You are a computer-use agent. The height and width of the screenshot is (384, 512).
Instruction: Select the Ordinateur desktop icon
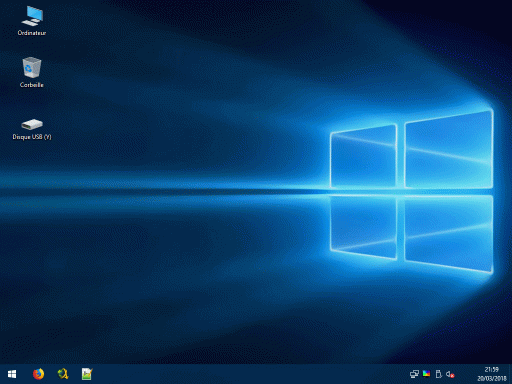pyautogui.click(x=32, y=21)
